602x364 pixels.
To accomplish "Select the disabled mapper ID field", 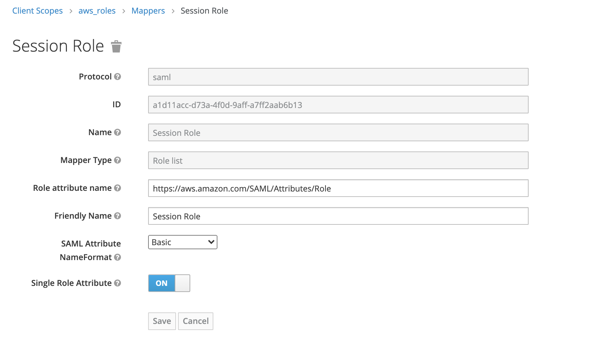I will point(338,105).
